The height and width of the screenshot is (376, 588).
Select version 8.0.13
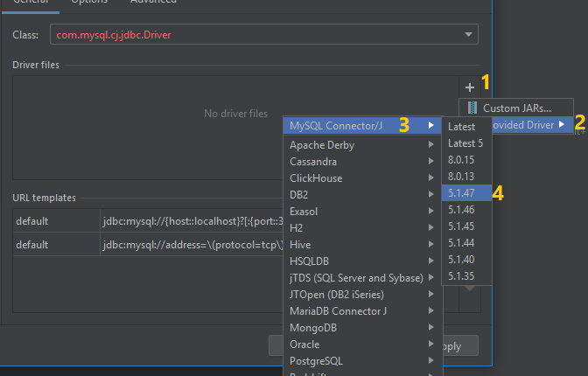[x=466, y=176]
